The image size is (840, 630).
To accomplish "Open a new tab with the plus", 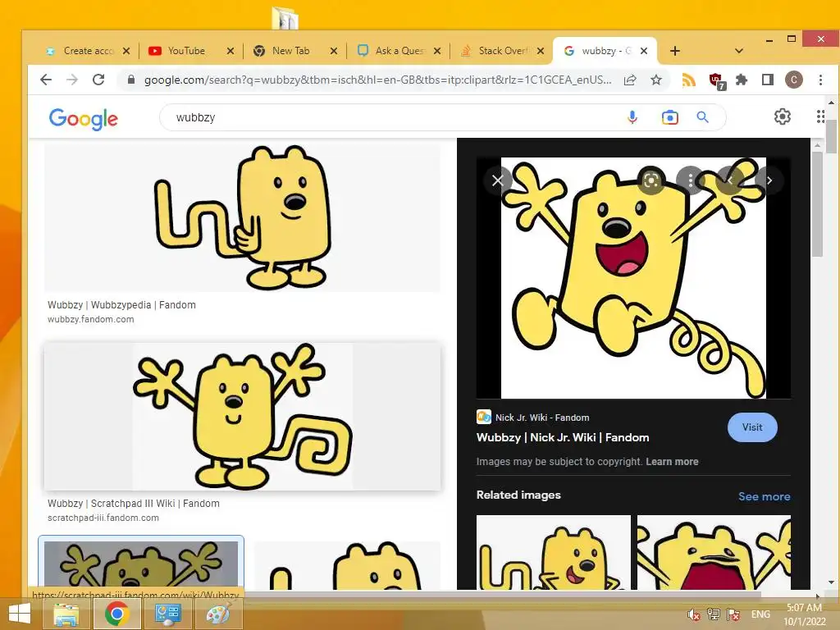I will [675, 51].
